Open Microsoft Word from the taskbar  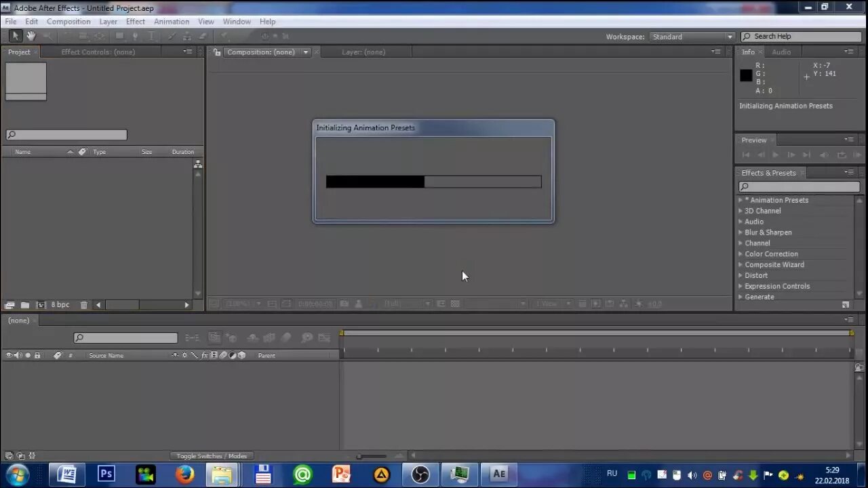(66, 474)
